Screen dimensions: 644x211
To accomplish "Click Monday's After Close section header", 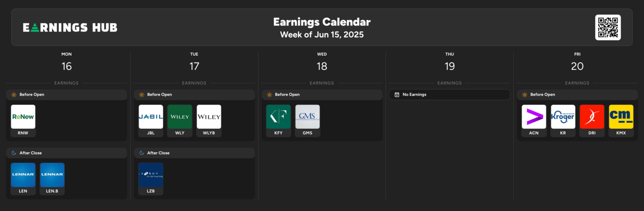I will tap(67, 153).
